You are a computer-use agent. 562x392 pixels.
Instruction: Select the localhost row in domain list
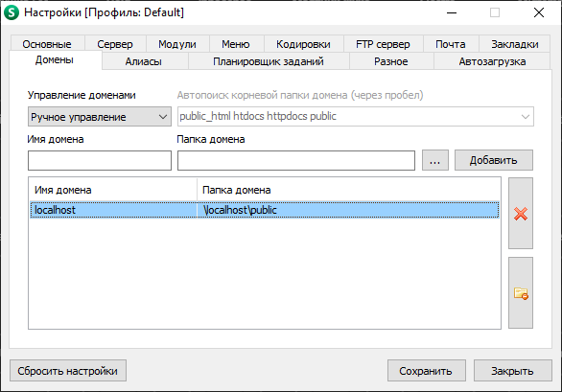(265, 210)
